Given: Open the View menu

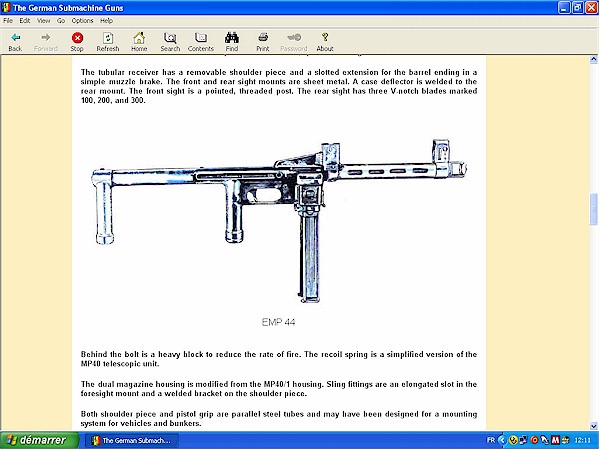Looking at the screenshot, I should tap(43, 21).
